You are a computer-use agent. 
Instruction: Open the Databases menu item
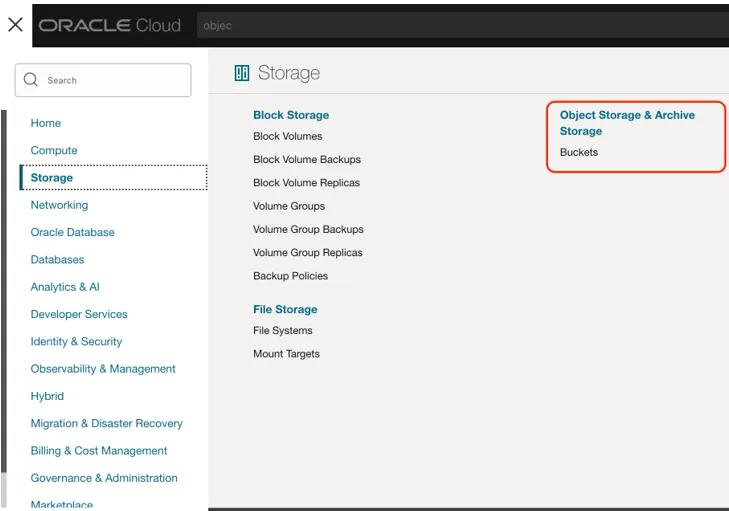57,259
